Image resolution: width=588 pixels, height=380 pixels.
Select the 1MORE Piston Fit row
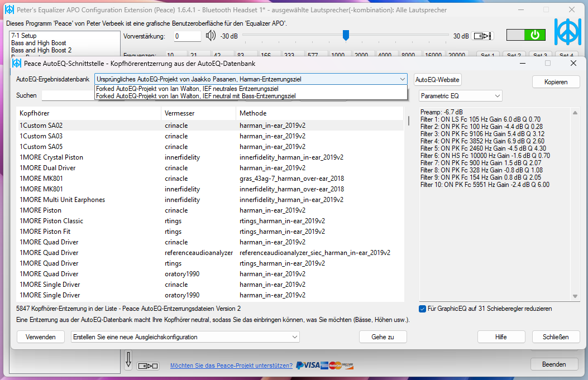[211, 232]
